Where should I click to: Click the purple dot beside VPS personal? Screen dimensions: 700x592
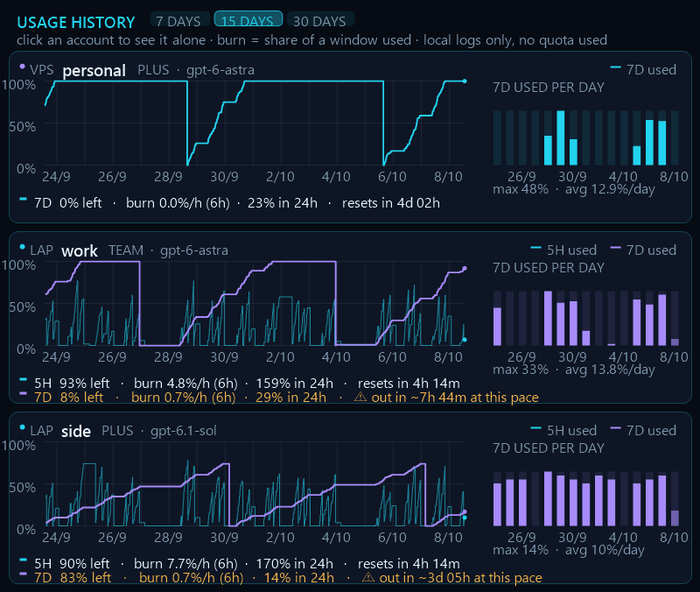[23, 67]
